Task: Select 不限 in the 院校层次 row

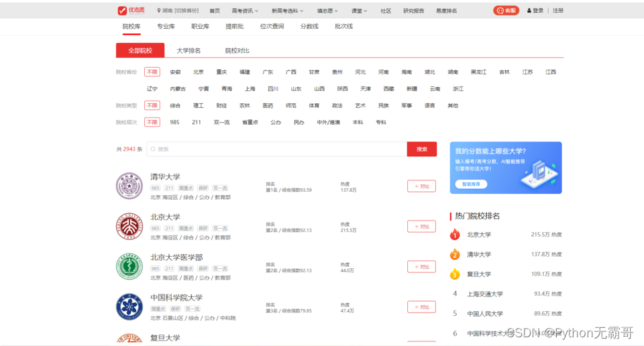Action: click(152, 122)
